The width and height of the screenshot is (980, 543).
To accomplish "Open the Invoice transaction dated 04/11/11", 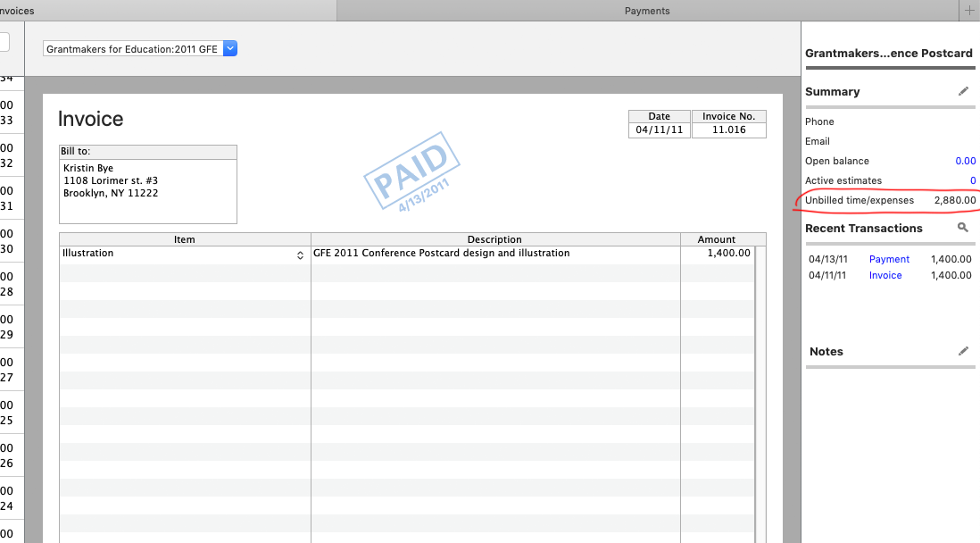I will pyautogui.click(x=884, y=275).
